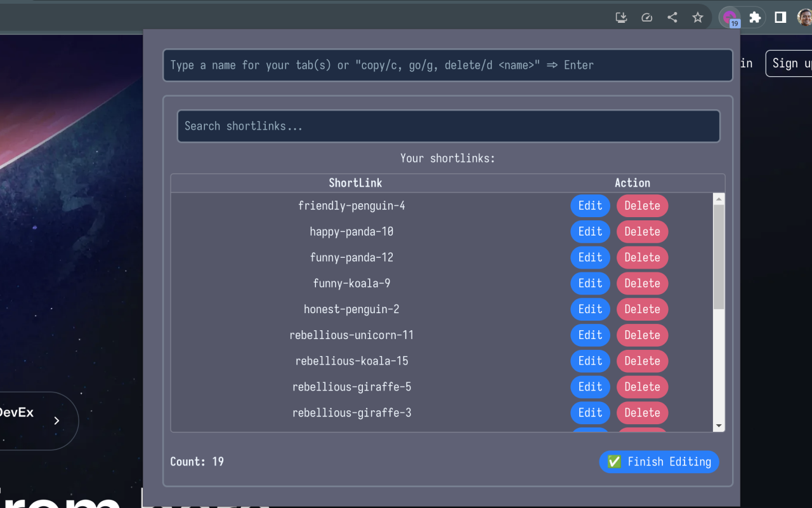Delete the rebellious-unicorn-11 shortlink
This screenshot has width=812, height=508.
point(642,335)
